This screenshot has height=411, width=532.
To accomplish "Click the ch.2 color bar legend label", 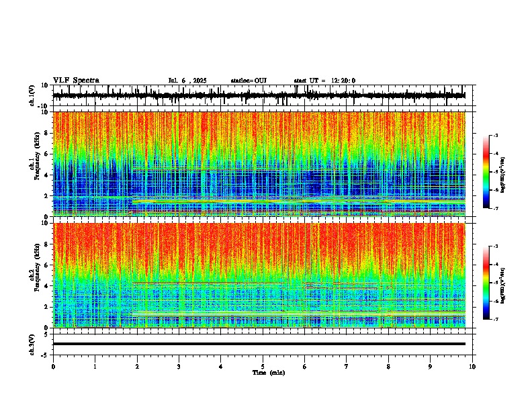I will tap(503, 285).
